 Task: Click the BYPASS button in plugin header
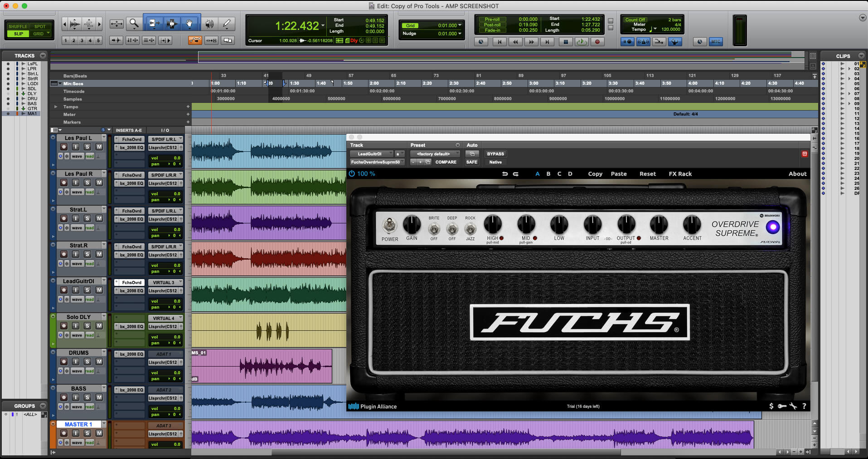click(495, 154)
